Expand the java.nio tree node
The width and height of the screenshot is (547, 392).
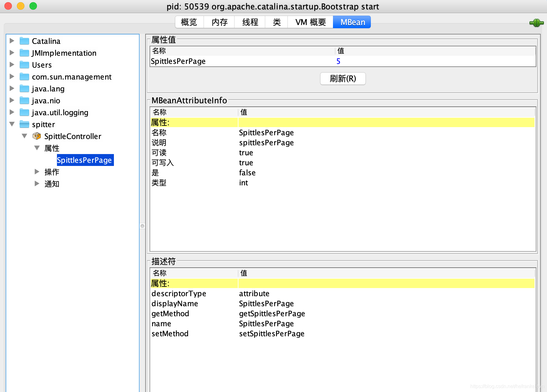click(x=12, y=100)
